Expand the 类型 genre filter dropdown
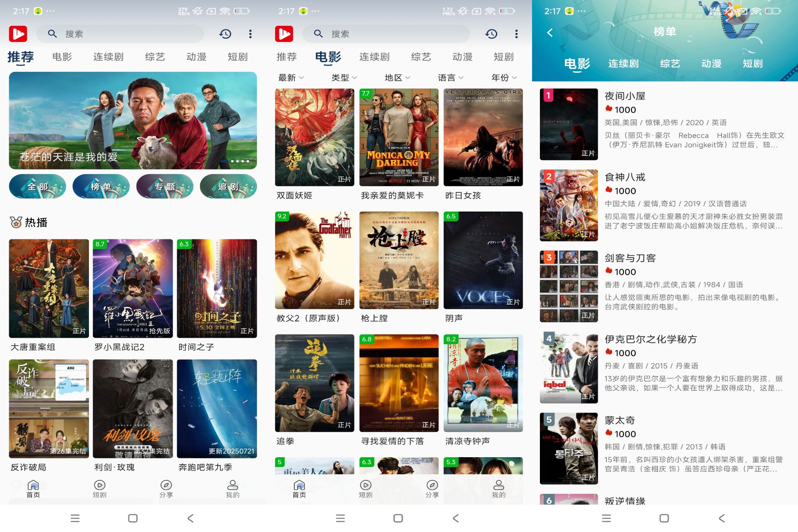Image resolution: width=798 pixels, height=532 pixels. (x=344, y=78)
